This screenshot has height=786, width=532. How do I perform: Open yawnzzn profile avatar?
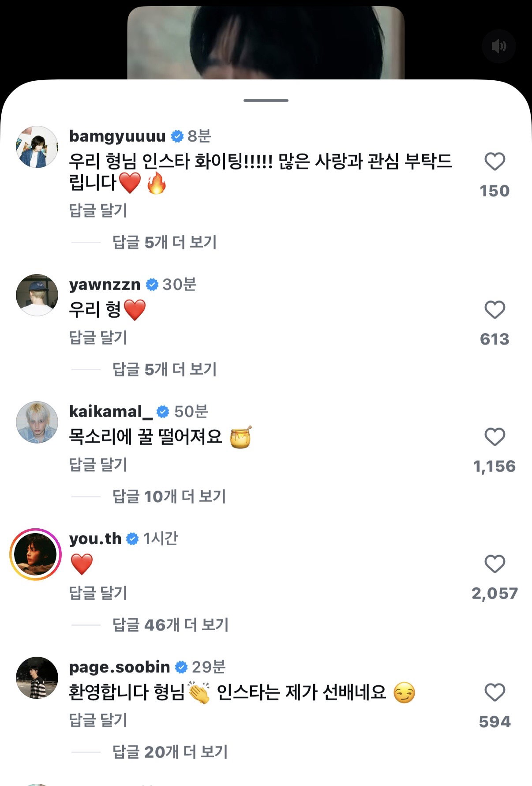[x=37, y=295]
